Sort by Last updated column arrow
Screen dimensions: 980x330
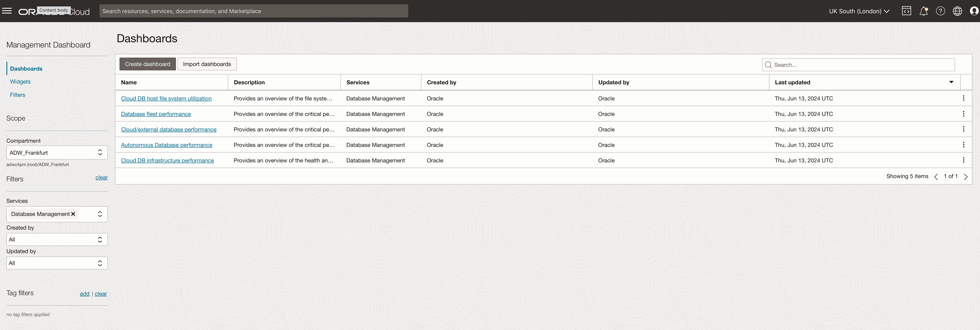(951, 82)
